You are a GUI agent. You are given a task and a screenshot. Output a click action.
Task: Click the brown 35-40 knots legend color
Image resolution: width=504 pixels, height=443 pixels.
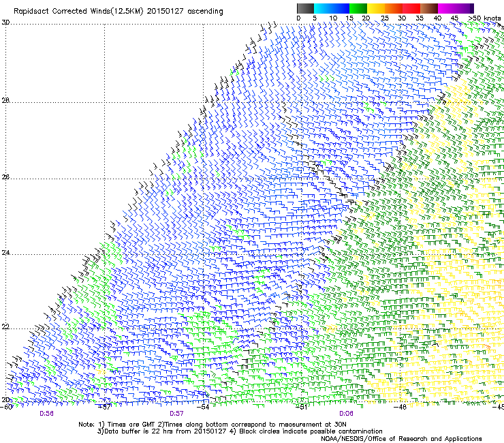click(x=429, y=8)
